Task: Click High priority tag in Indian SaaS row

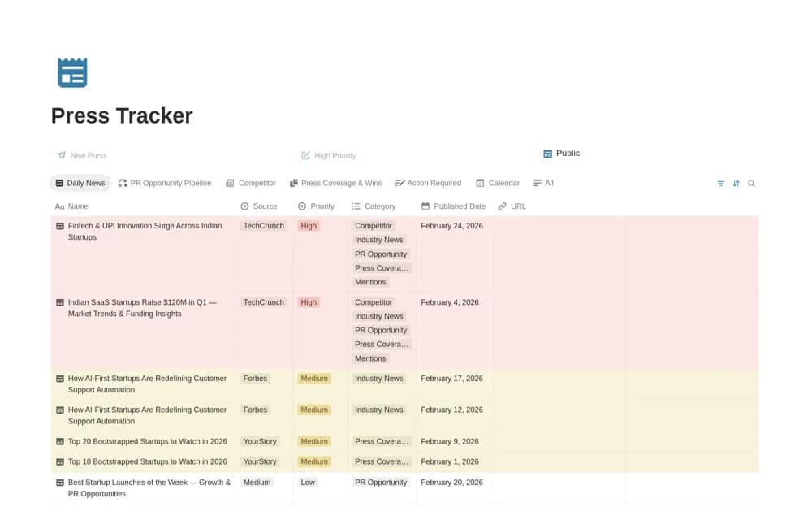Action: pos(309,302)
